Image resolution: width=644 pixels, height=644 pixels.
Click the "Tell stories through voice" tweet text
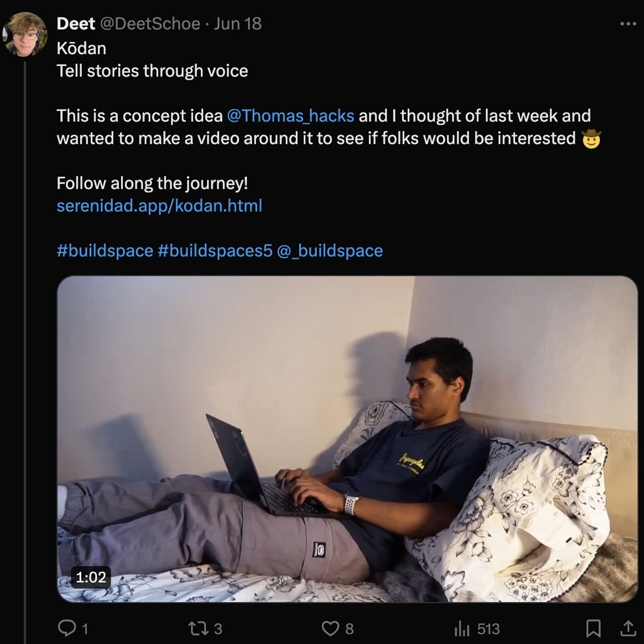coord(152,71)
